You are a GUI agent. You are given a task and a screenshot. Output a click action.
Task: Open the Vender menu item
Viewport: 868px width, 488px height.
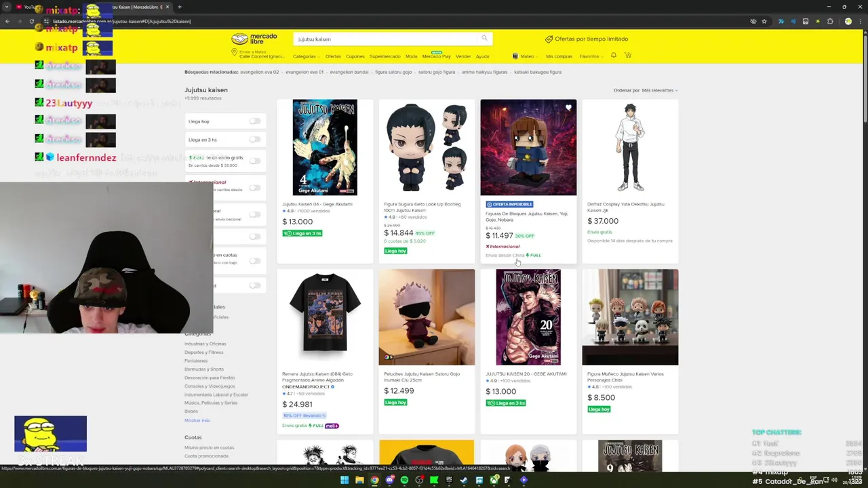463,56
